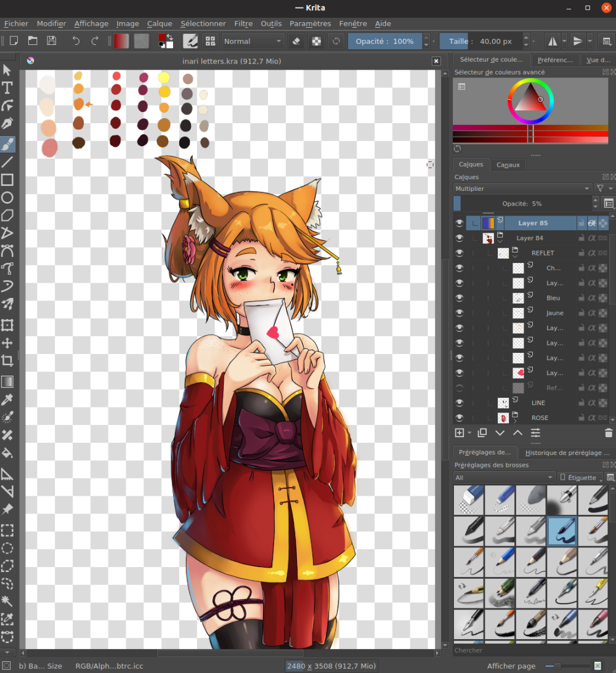Image resolution: width=616 pixels, height=673 pixels.
Task: Select the Color Picker eyedropper tool
Action: pos(7,400)
